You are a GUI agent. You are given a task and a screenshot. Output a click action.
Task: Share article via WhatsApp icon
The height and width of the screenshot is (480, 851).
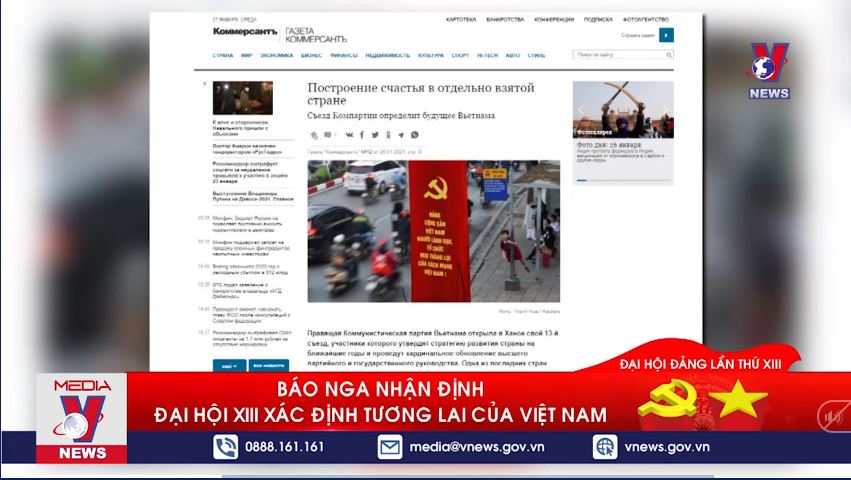point(415,135)
